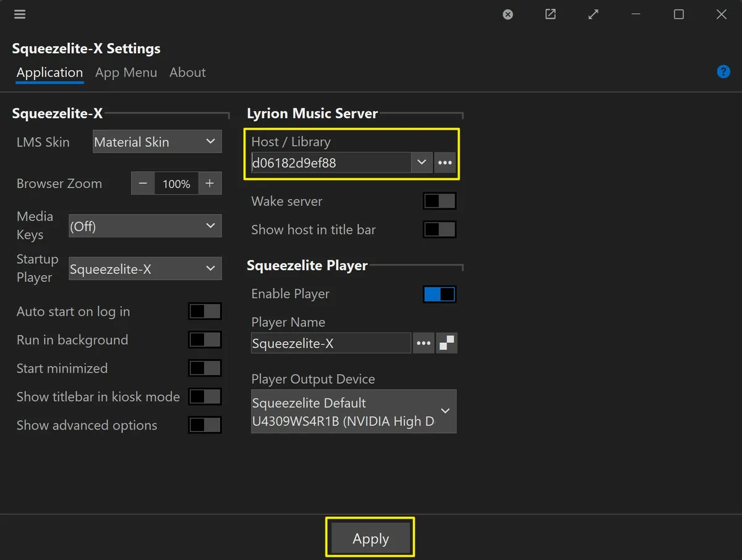Click the ellipsis button beside Player Name
The width and height of the screenshot is (742, 560).
tap(423, 343)
